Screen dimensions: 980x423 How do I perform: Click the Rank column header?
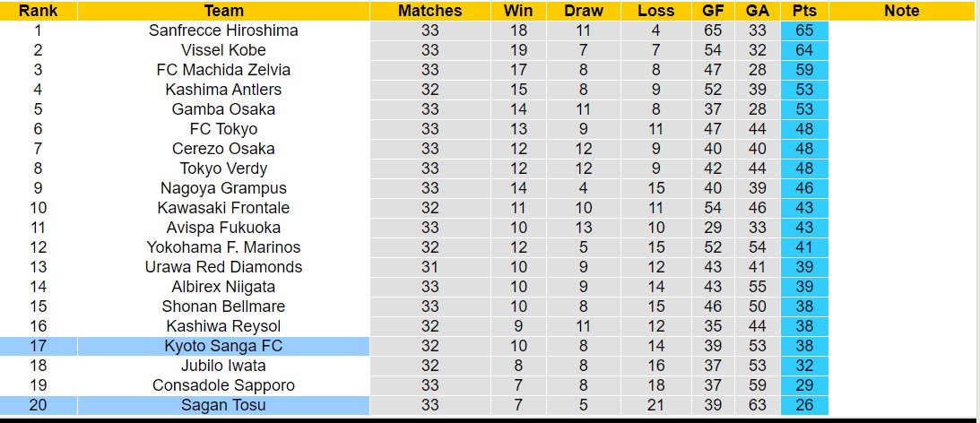39,11
